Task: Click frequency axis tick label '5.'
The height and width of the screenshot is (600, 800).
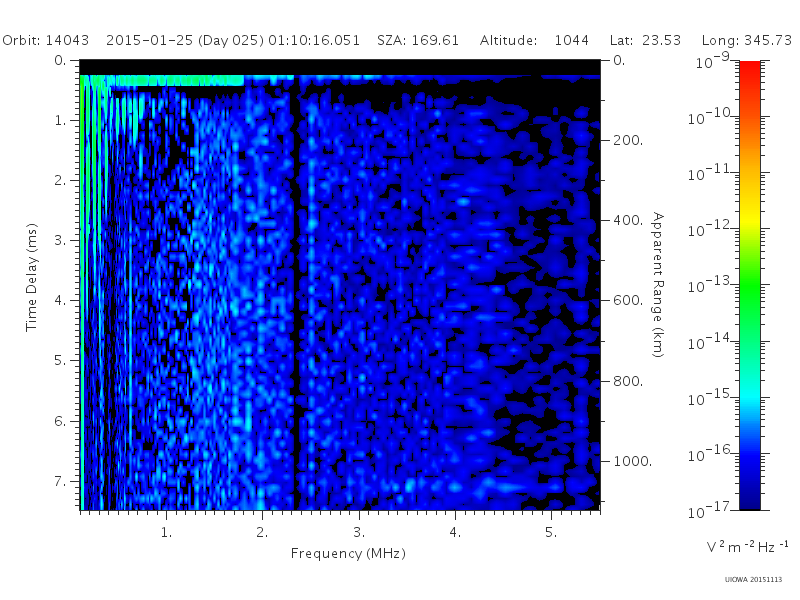Action: coord(551,533)
